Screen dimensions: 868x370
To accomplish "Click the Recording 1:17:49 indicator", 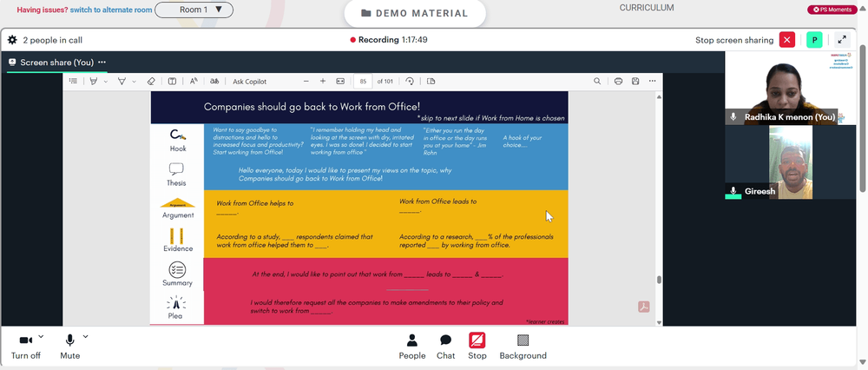I will 389,40.
